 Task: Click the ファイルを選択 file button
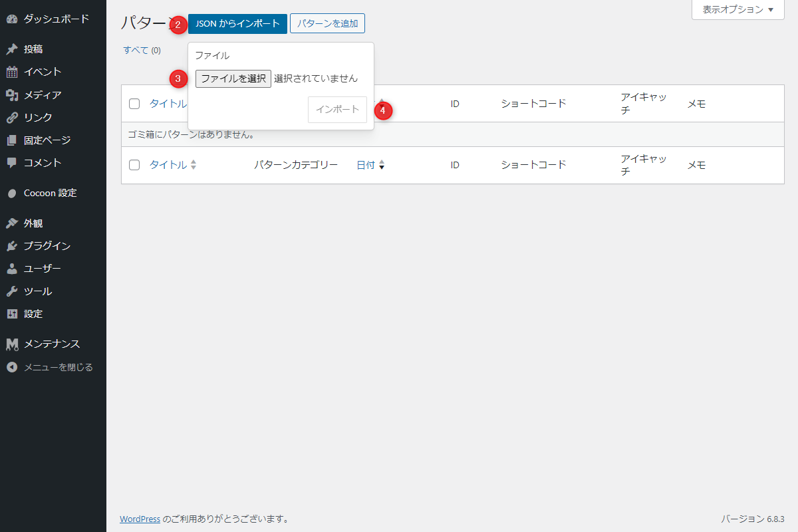coord(233,78)
